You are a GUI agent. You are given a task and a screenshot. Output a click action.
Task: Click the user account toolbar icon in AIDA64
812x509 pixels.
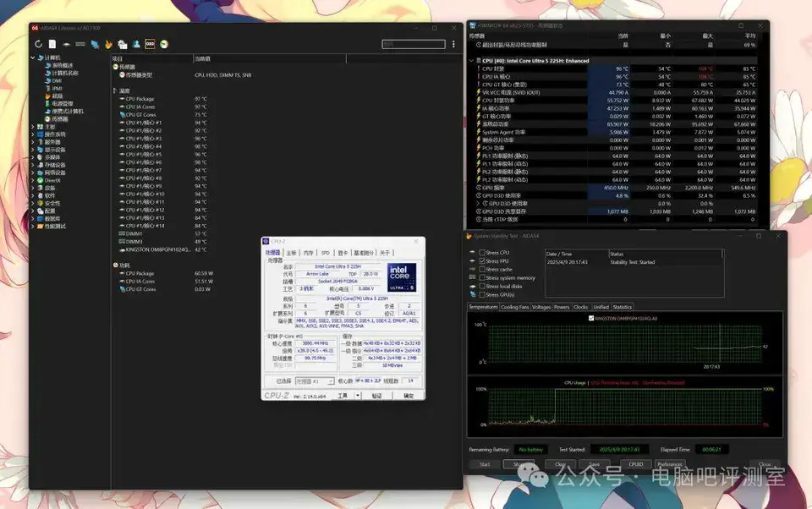136,44
